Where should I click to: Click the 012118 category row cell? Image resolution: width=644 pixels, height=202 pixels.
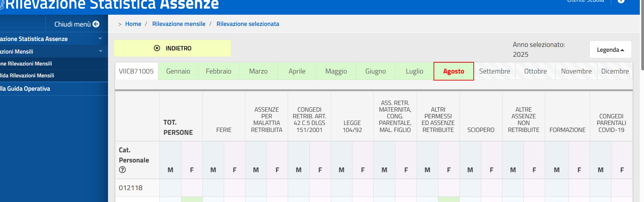point(131,188)
